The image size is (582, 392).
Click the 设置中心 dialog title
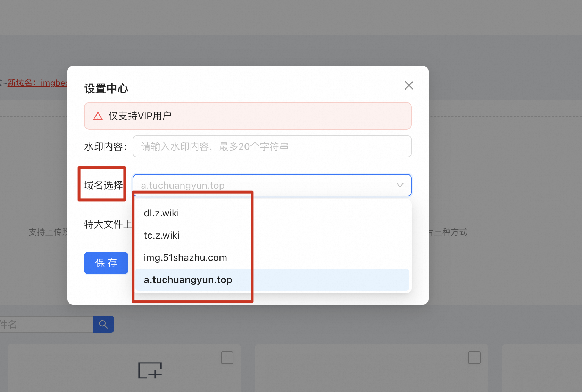[x=106, y=88]
